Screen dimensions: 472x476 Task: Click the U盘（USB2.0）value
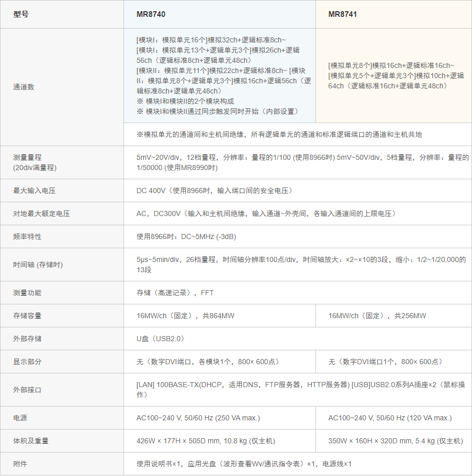[160, 339]
